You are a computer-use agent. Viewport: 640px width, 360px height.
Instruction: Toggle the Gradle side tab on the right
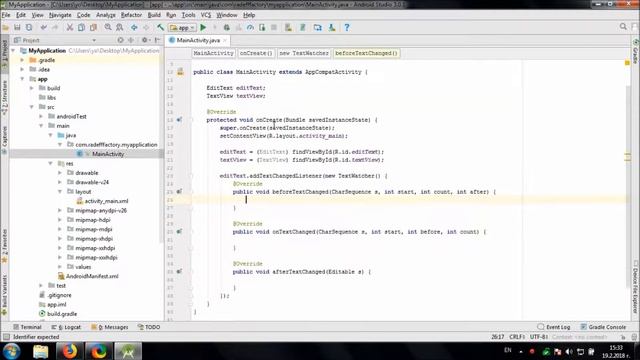tap(636, 51)
